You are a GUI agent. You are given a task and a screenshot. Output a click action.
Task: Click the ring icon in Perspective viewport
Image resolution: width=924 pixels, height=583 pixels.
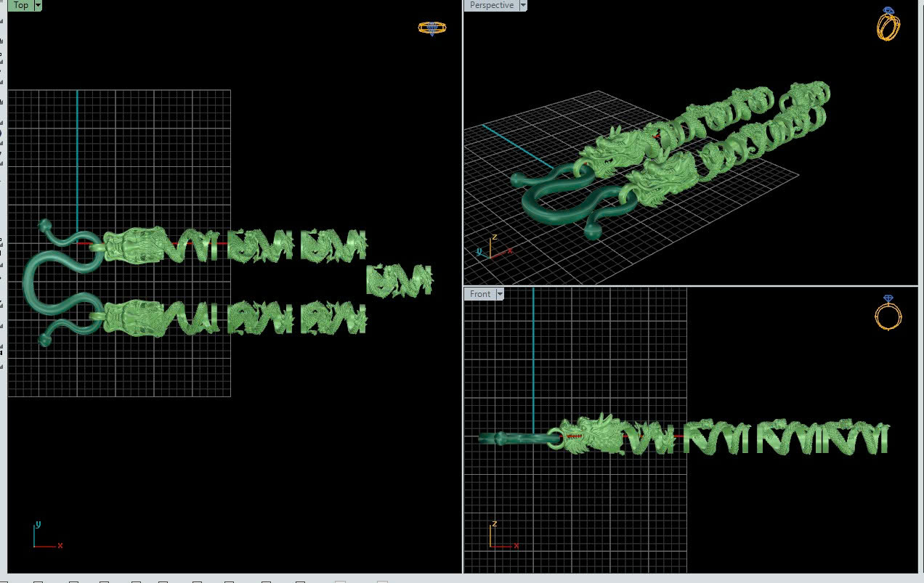click(x=889, y=24)
